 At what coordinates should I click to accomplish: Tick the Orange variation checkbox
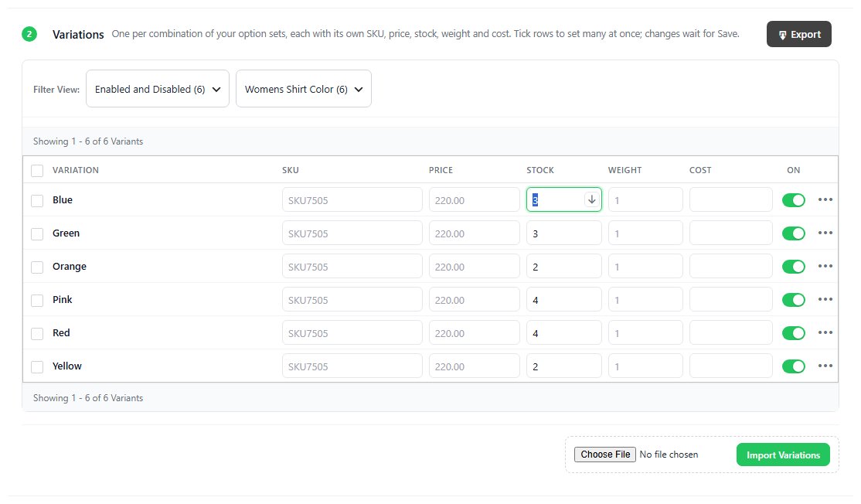(37, 267)
